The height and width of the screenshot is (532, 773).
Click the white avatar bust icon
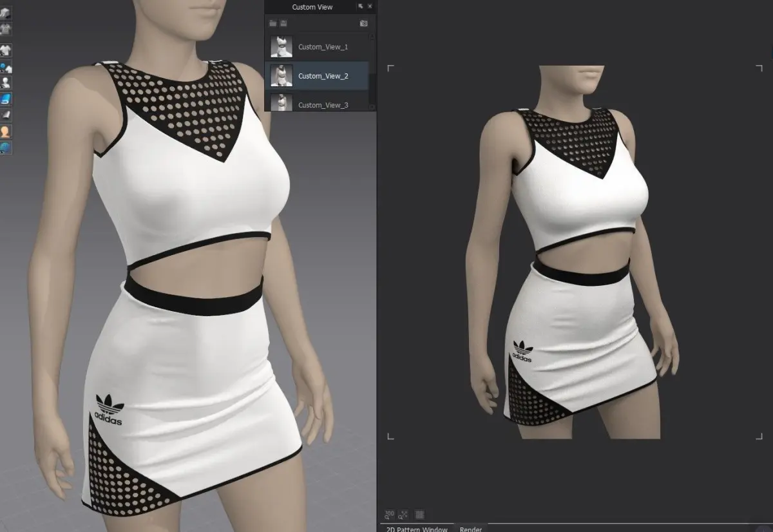tap(6, 83)
